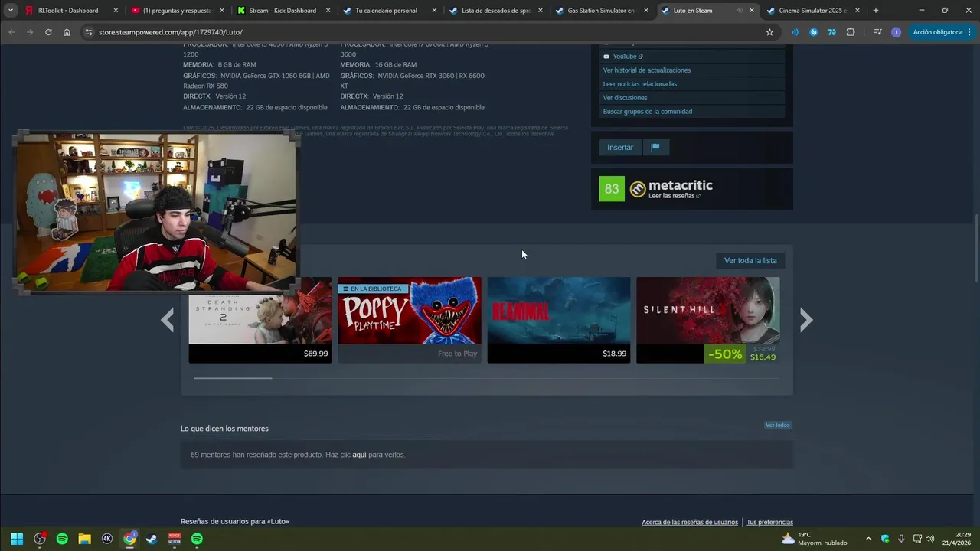Reload the Steam page
Image resolution: width=980 pixels, height=551 pixels.
click(x=48, y=32)
